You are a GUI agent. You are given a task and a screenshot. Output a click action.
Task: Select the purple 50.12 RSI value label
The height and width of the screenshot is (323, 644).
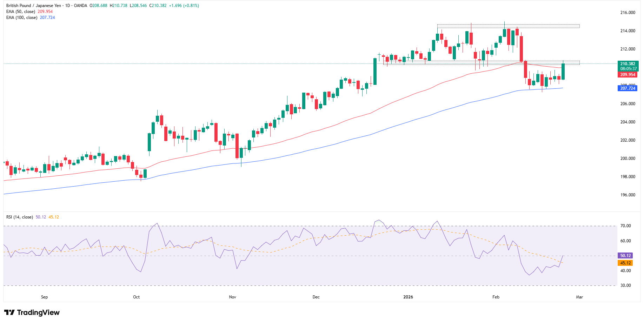pos(625,255)
